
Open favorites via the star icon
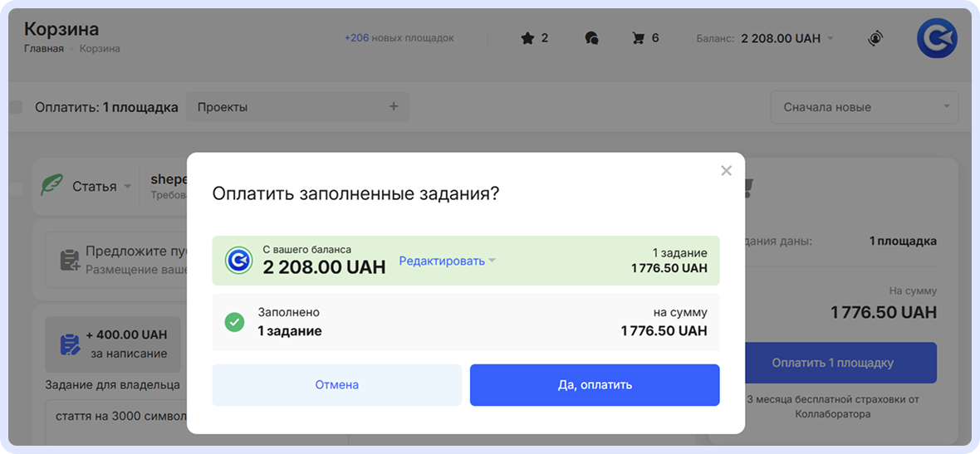click(x=527, y=38)
